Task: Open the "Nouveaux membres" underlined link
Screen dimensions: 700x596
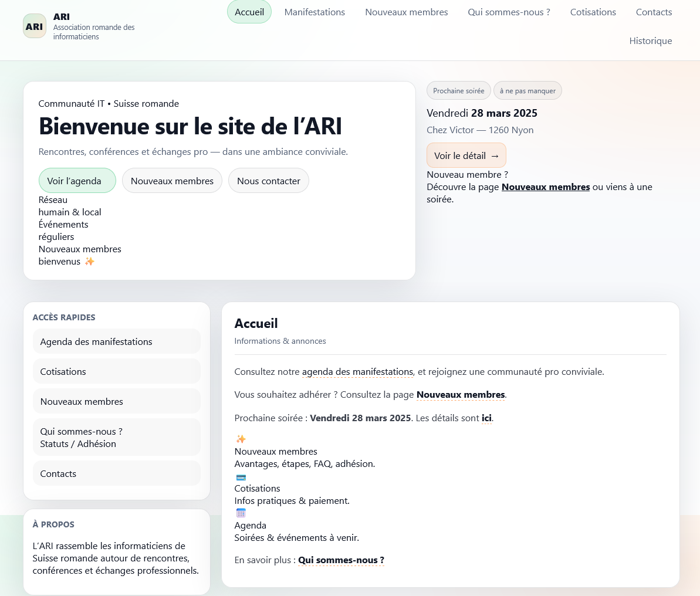Action: (546, 187)
